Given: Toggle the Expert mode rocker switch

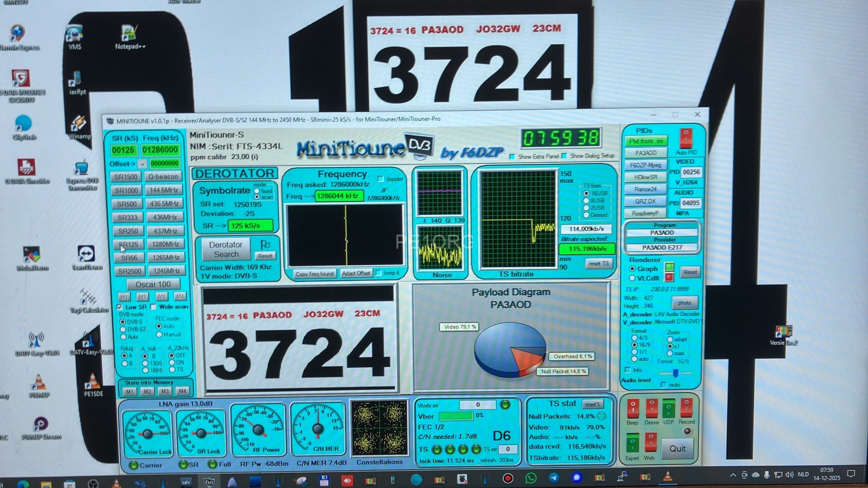Looking at the screenshot, I should (632, 442).
